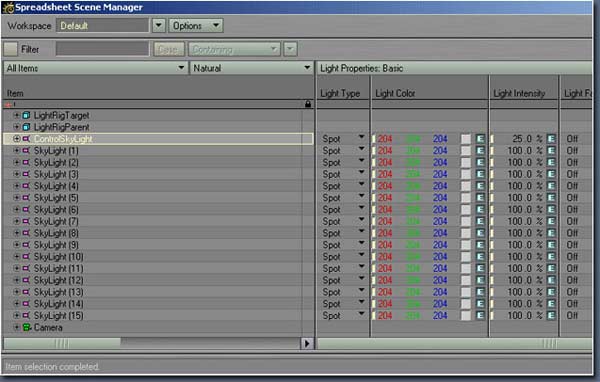Toggle Light Falloff Off for SkyLight (11)

coord(572,268)
